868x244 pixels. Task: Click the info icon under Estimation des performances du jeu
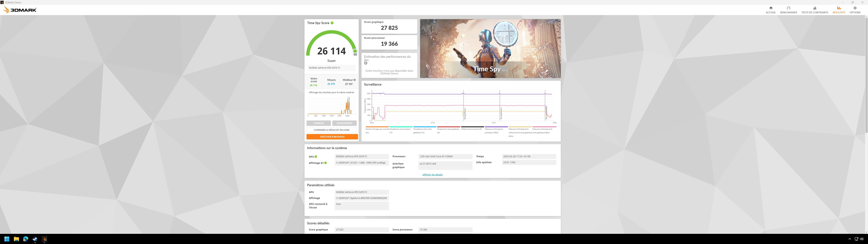[x=366, y=63]
